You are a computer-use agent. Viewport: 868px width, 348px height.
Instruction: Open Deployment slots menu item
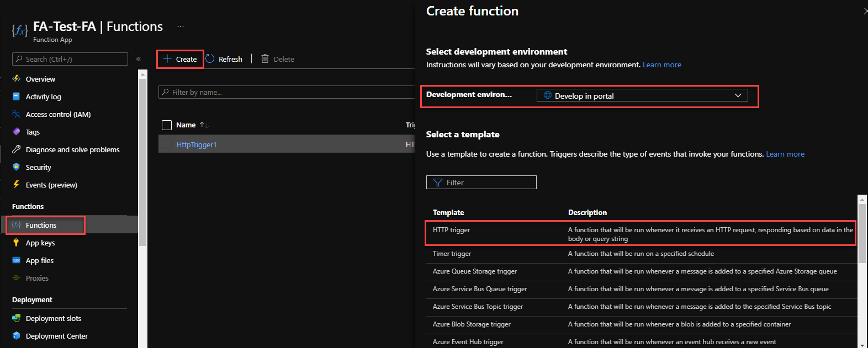coord(53,318)
